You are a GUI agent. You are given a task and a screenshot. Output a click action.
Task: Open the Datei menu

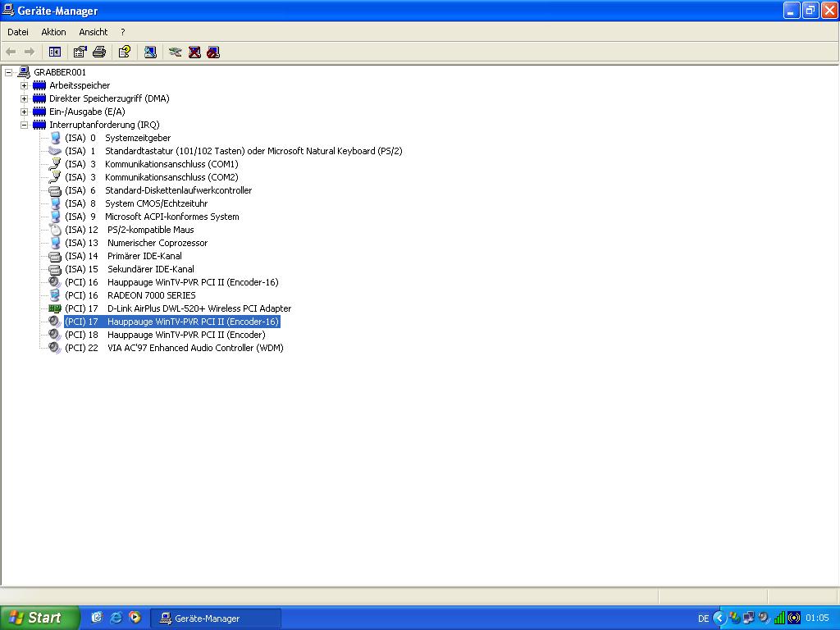click(x=18, y=32)
